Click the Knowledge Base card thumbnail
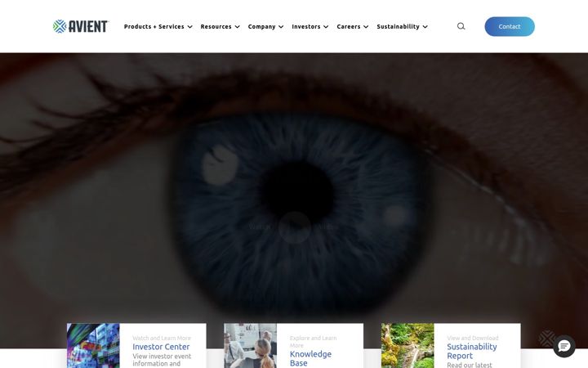588x368 pixels. [x=250, y=346]
